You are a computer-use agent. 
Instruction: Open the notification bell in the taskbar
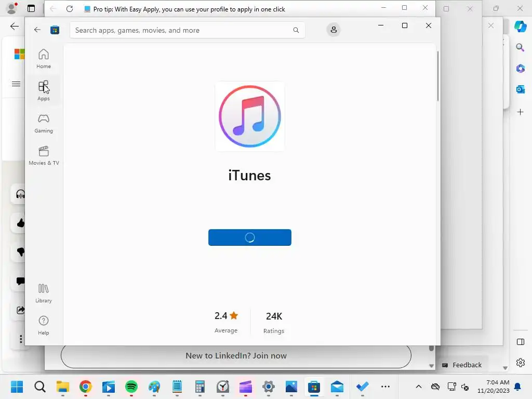pyautogui.click(x=518, y=387)
